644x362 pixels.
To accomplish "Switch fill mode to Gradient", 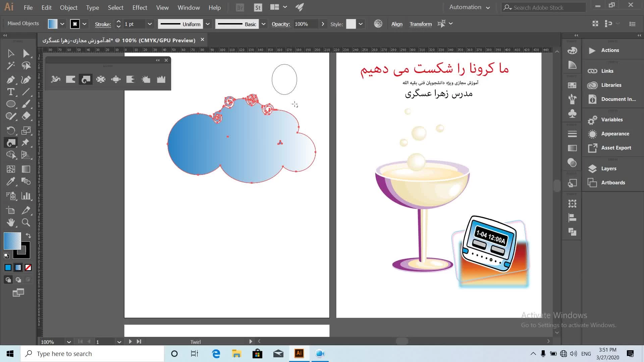I will 18,267.
